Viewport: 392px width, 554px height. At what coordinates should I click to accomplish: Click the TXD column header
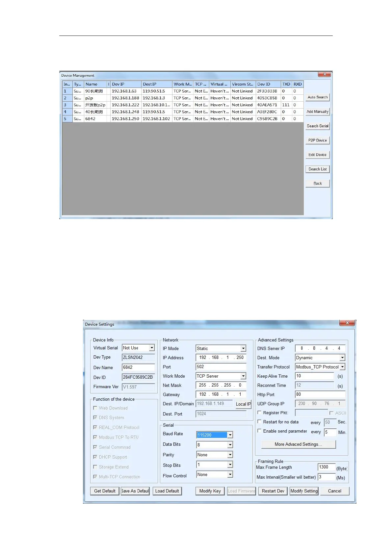pyautogui.click(x=286, y=84)
